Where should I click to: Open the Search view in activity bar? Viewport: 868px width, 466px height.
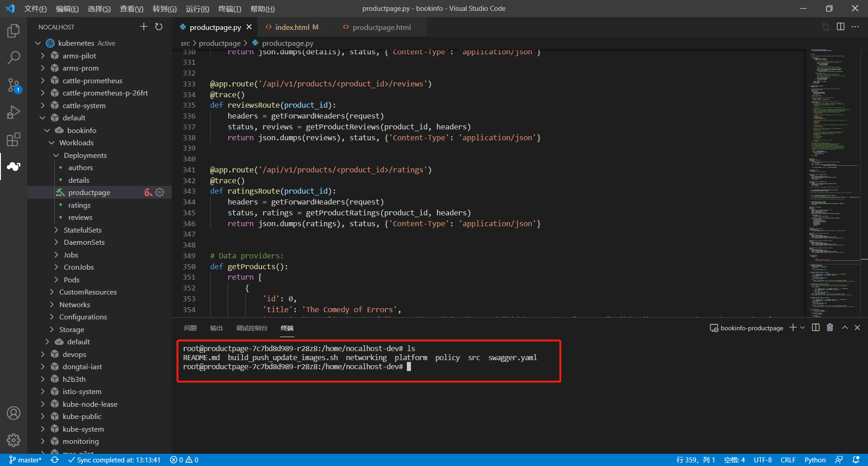pyautogui.click(x=14, y=57)
